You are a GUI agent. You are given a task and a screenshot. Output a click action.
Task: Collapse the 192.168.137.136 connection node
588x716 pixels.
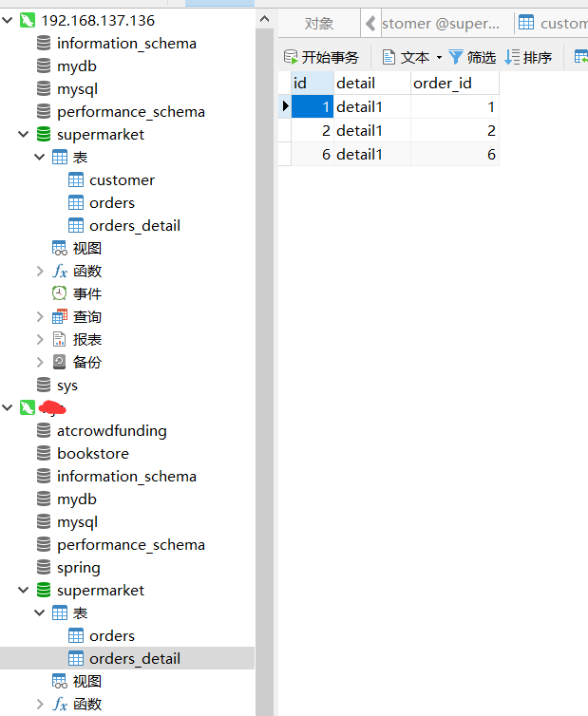click(8, 20)
